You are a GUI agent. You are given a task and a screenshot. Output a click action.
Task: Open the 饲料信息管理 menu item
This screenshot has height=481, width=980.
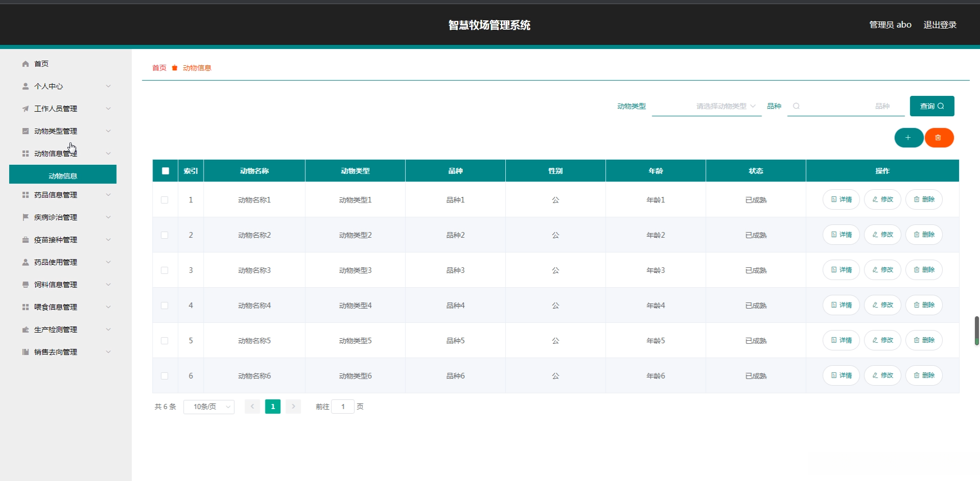pyautogui.click(x=63, y=285)
